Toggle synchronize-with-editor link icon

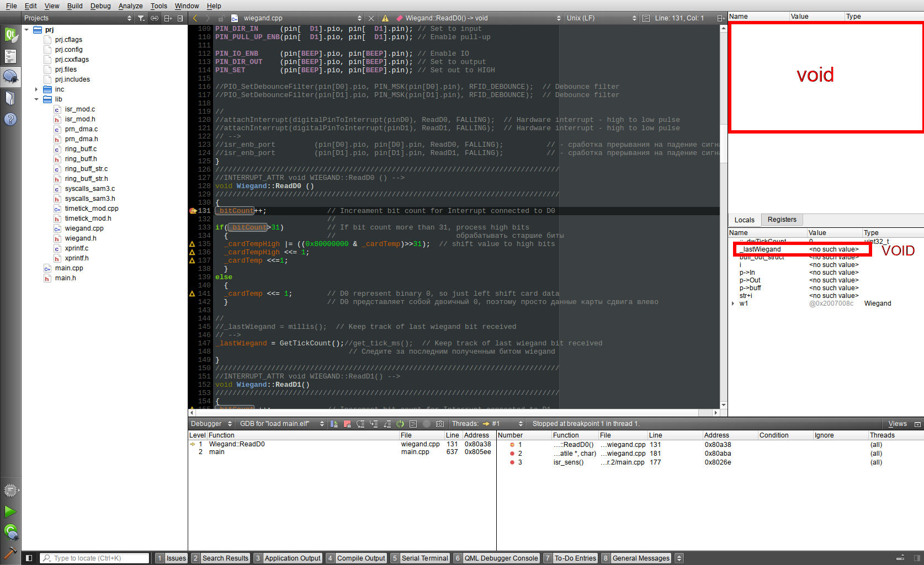pos(155,18)
